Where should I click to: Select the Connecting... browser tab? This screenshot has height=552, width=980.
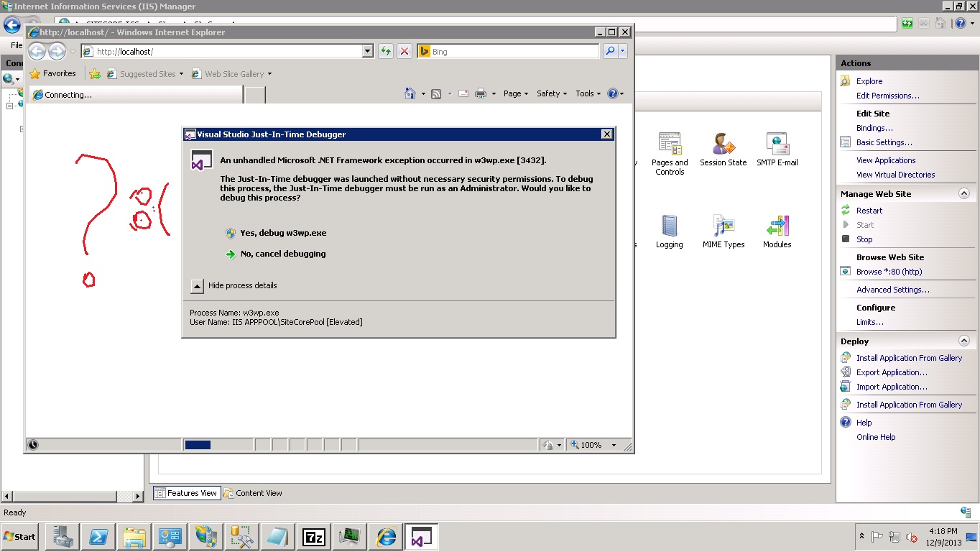point(135,95)
